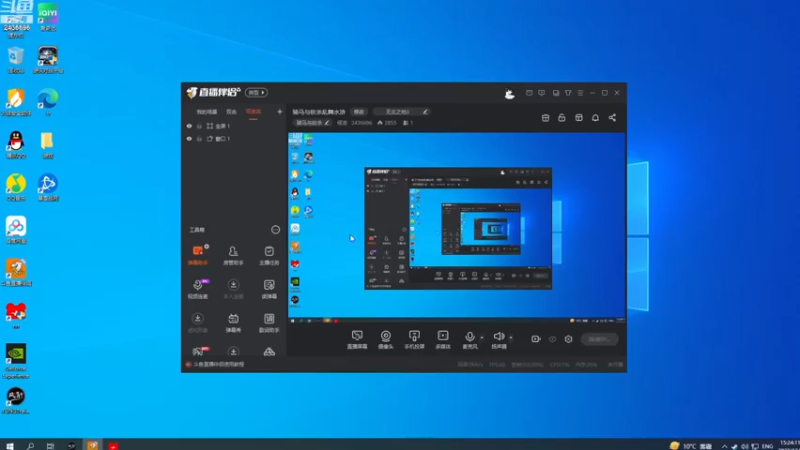
Task: Open the 房管助手 room manager tool
Action: (233, 255)
